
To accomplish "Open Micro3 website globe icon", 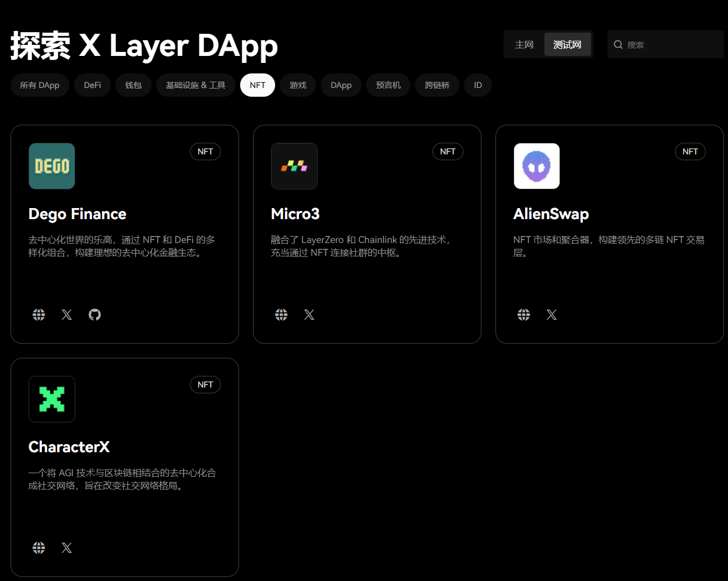I will (x=282, y=315).
